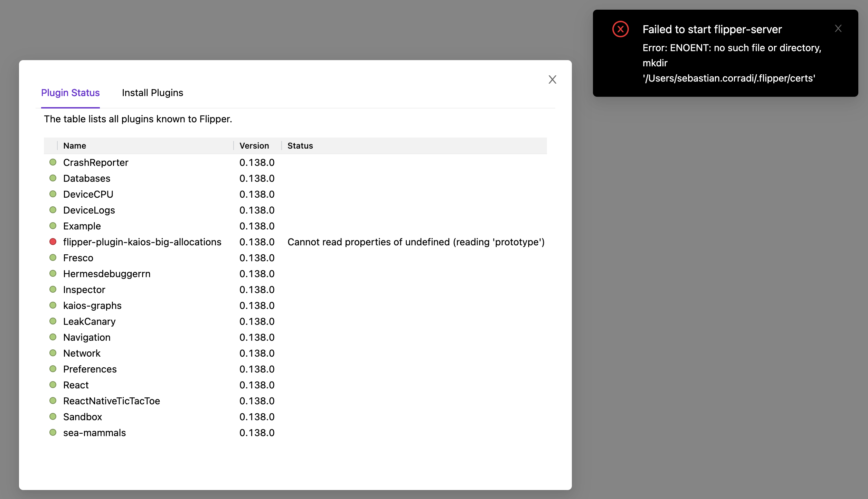The width and height of the screenshot is (868, 499).
Task: Select the Plugin Status tab
Action: tap(70, 93)
